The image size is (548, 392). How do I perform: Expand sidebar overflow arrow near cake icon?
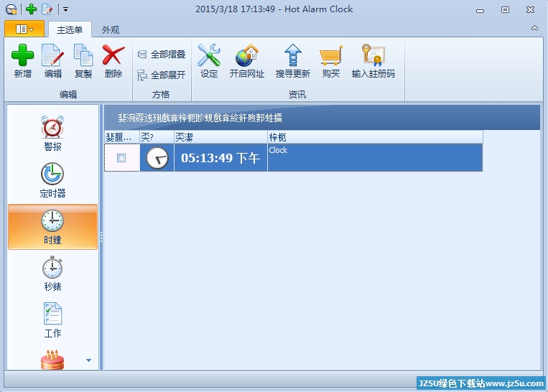(x=89, y=360)
